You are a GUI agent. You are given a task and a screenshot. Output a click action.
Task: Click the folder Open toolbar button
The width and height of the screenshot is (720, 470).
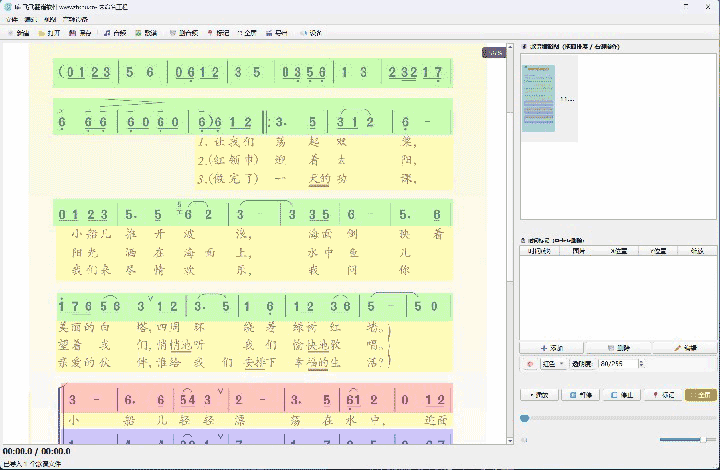tap(50, 33)
